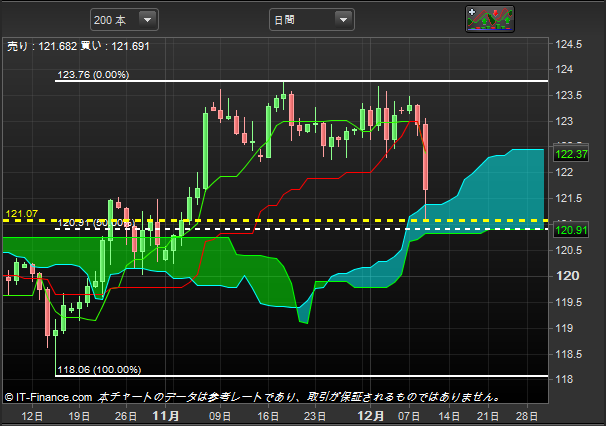Click the 123.5 price axis label

(x=569, y=95)
